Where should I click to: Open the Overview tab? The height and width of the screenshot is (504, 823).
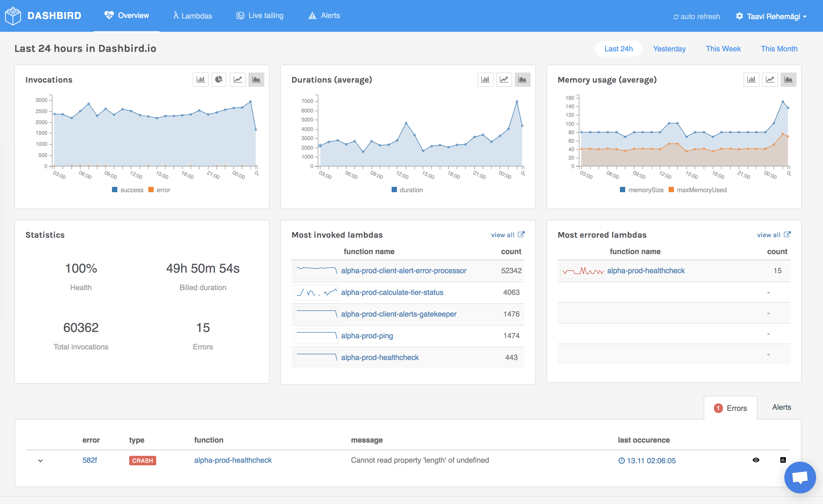(x=127, y=16)
